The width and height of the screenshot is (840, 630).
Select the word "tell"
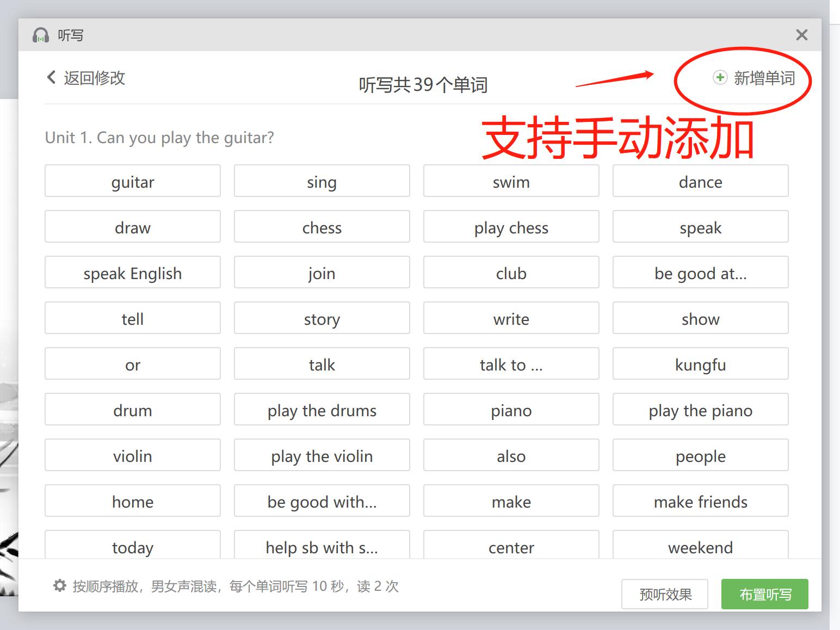point(133,318)
